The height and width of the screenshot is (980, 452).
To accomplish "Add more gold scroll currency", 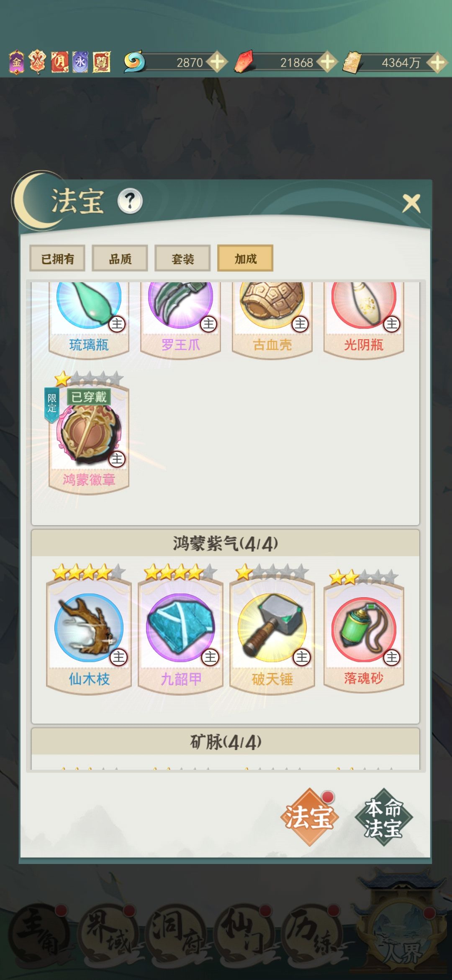I will pos(437,63).
